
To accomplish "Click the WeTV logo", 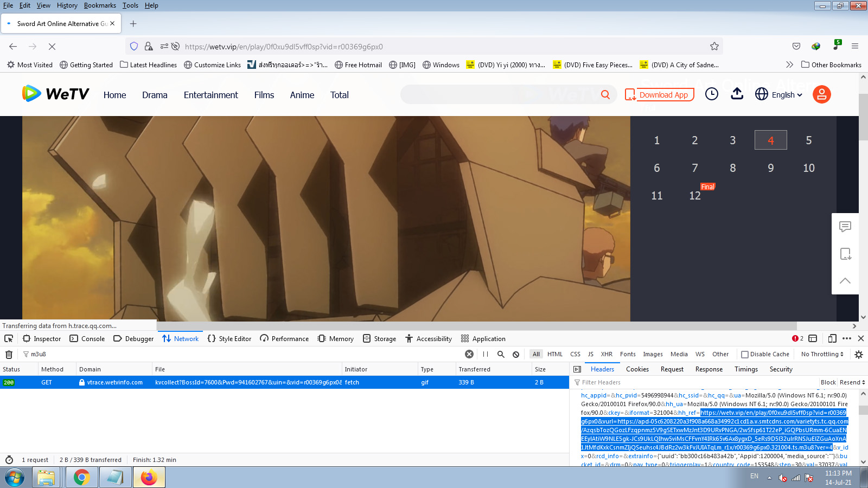I will click(55, 94).
